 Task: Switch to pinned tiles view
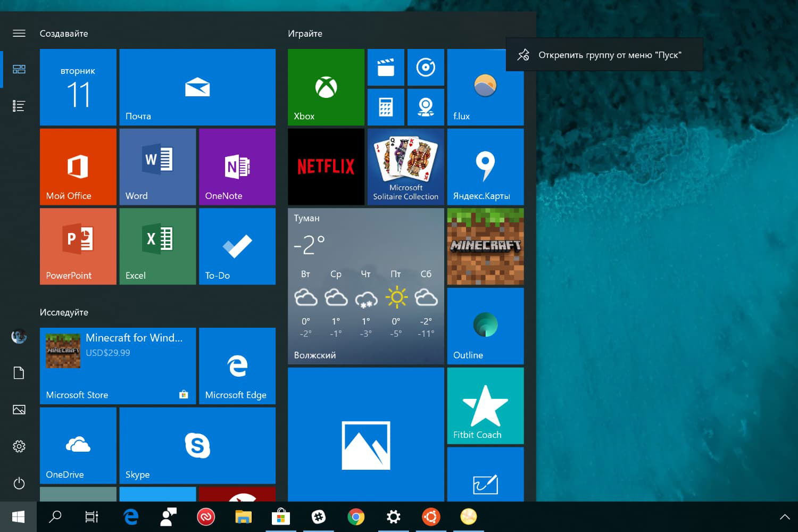click(x=19, y=69)
